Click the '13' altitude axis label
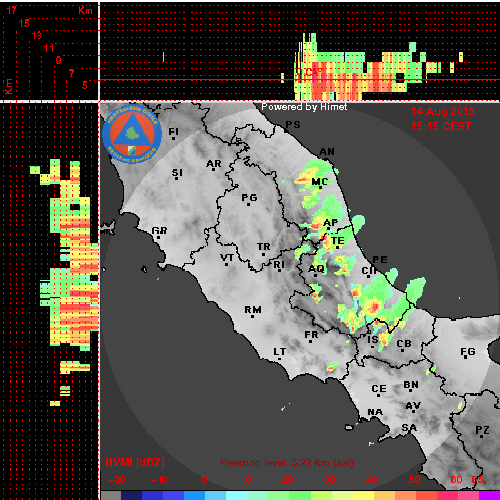This screenshot has width=500, height=500. pos(37,35)
